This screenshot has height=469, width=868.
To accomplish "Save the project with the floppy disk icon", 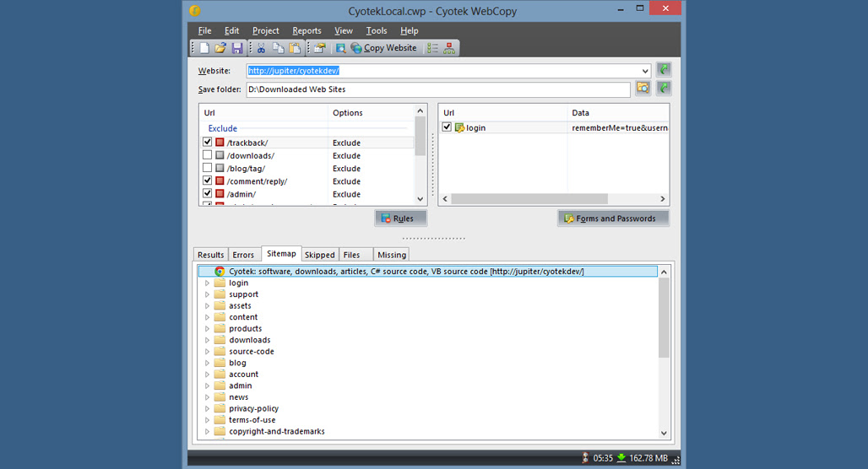I will 237,48.
